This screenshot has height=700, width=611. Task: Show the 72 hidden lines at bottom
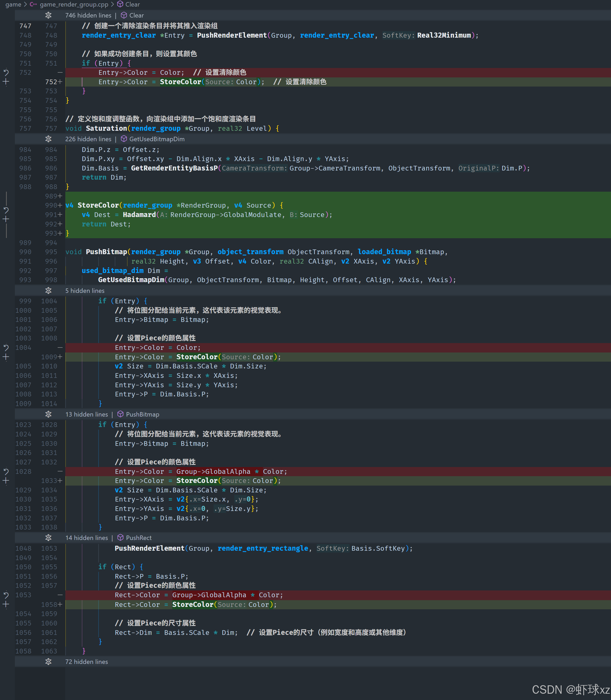(x=48, y=662)
